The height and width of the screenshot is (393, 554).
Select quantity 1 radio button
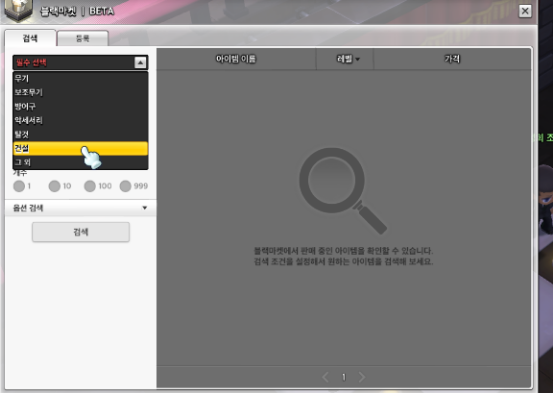pos(19,186)
